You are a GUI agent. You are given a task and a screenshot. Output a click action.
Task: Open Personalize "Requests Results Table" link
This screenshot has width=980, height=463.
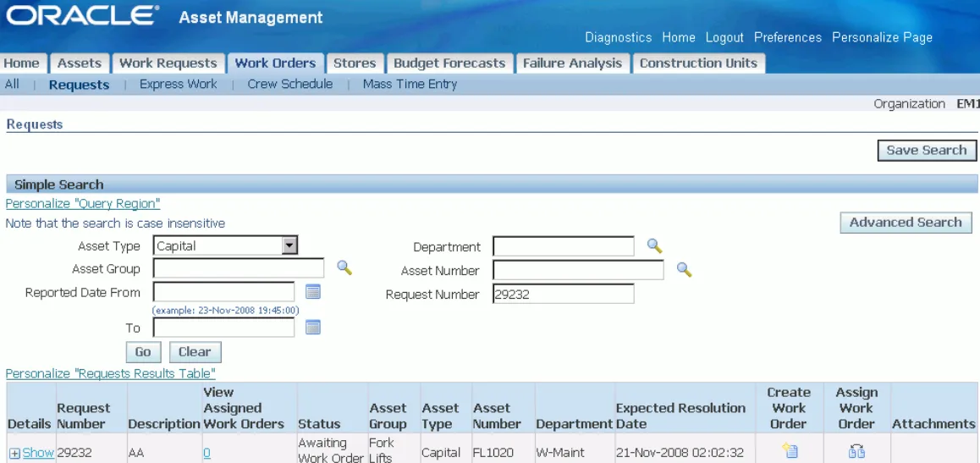point(111,373)
